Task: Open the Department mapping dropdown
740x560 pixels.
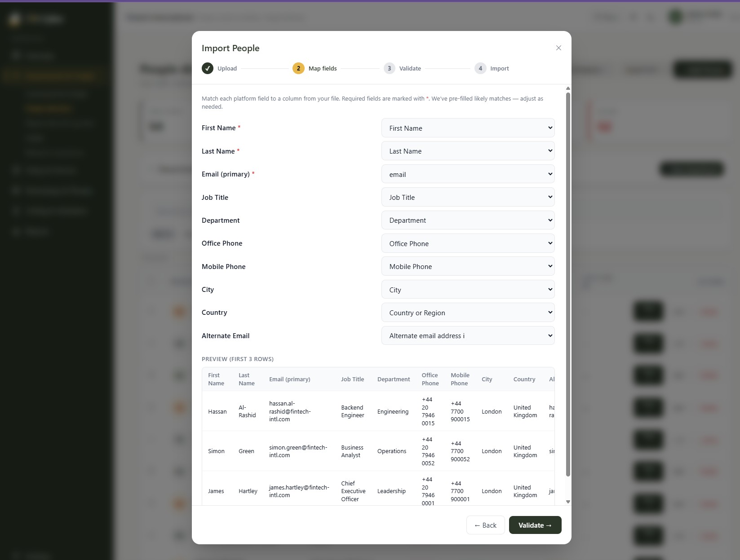Action: pos(468,220)
